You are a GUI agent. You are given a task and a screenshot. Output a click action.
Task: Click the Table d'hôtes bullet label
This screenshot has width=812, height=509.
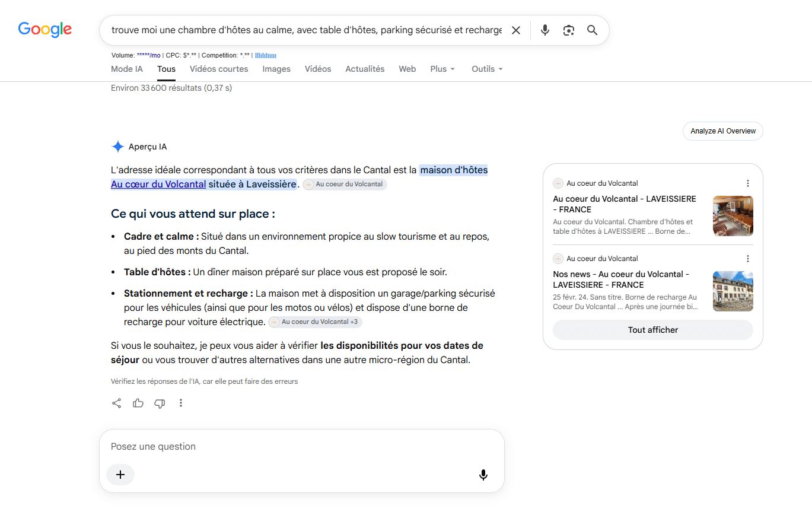click(x=157, y=272)
